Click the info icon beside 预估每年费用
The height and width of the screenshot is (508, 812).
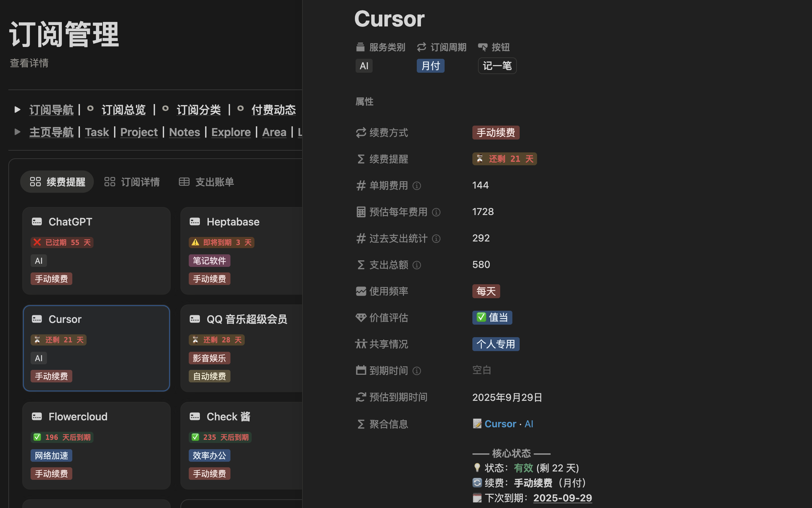(436, 212)
